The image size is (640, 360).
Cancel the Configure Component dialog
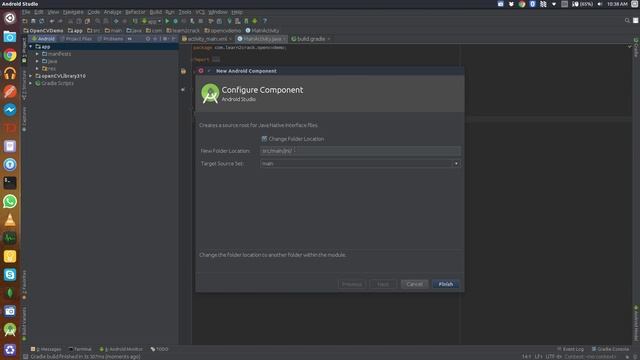414,284
